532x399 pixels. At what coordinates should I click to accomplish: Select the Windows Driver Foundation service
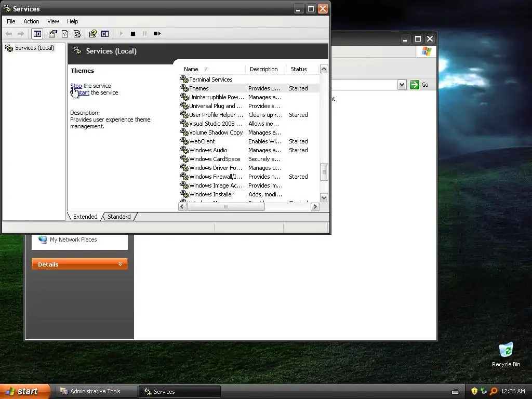249,168
